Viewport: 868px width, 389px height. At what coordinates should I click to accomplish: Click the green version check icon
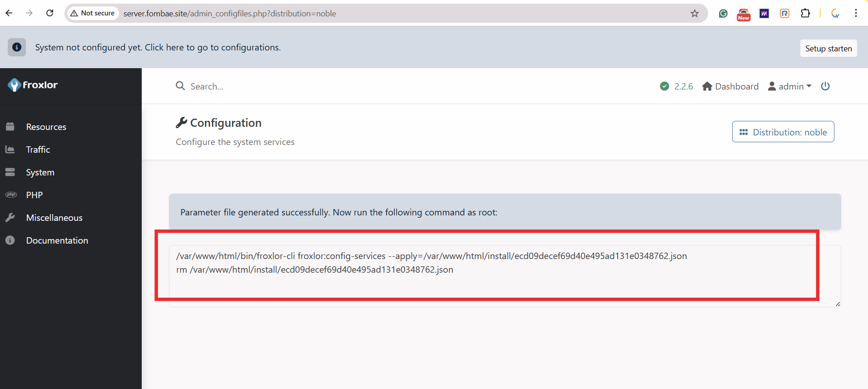click(665, 86)
